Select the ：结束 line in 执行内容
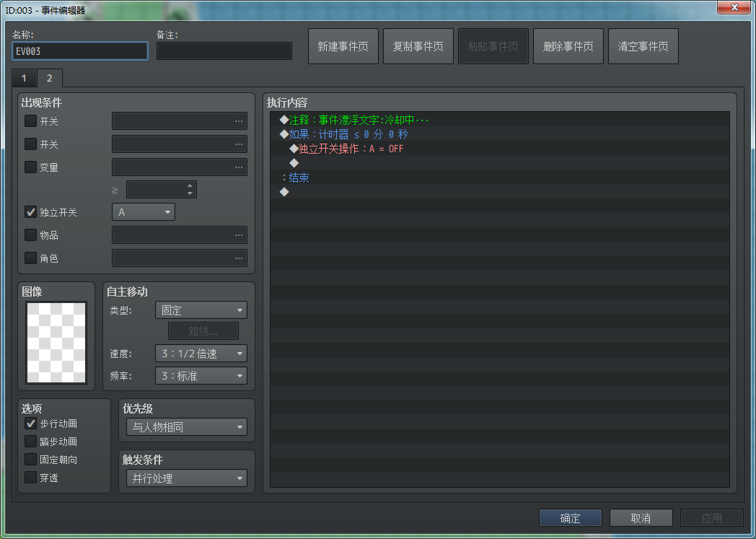756x539 pixels. tap(500, 178)
